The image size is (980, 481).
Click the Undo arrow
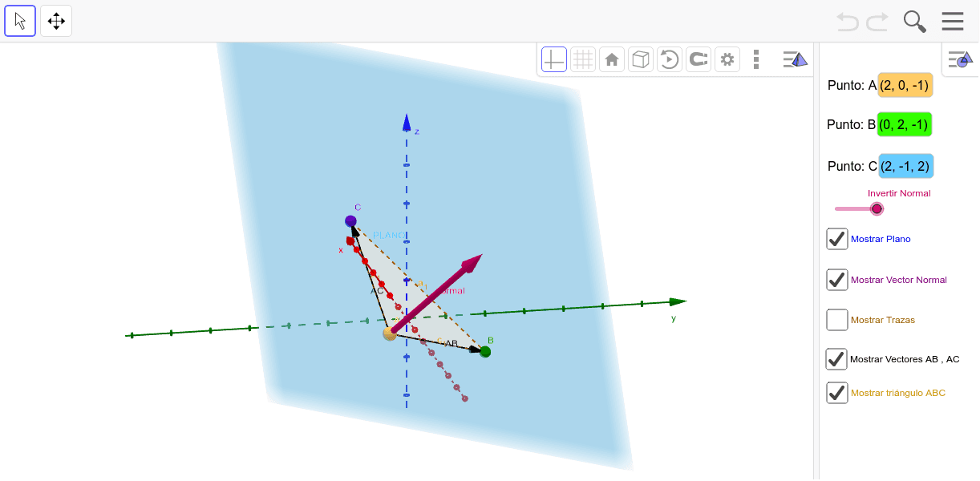[847, 22]
